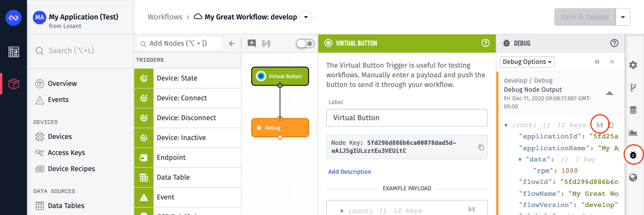Click the My Great Workflow: develop title
The image size is (644, 215).
pyautogui.click(x=251, y=17)
